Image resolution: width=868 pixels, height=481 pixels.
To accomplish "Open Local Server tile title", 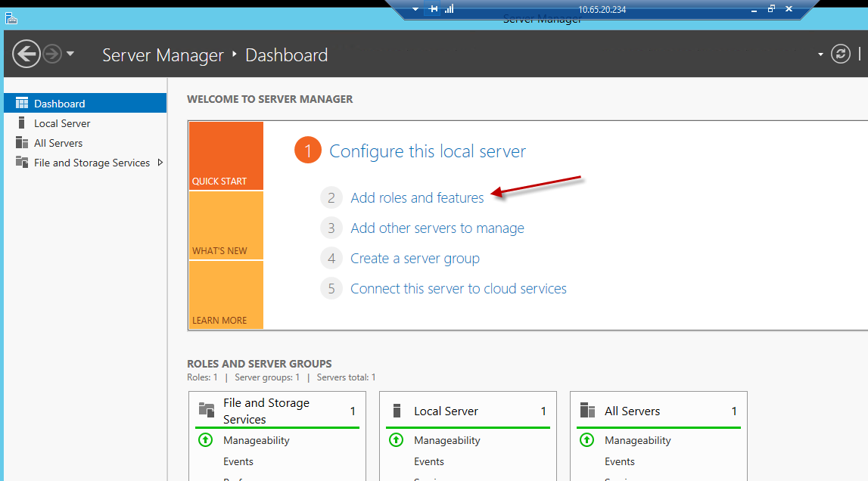I will [446, 411].
